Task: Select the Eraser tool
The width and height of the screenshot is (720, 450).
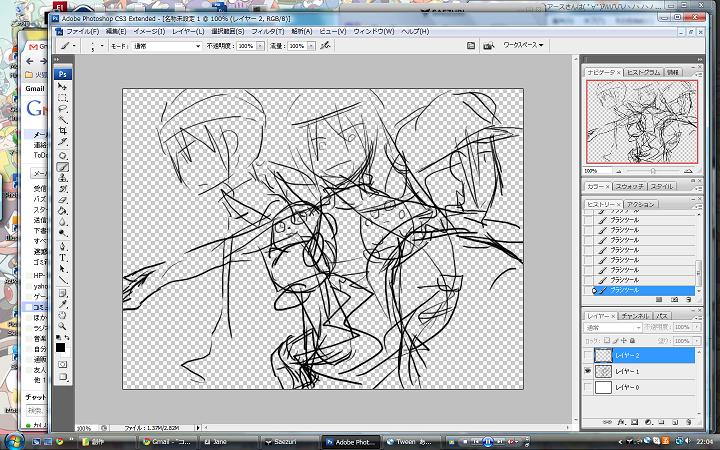Action: [62, 200]
